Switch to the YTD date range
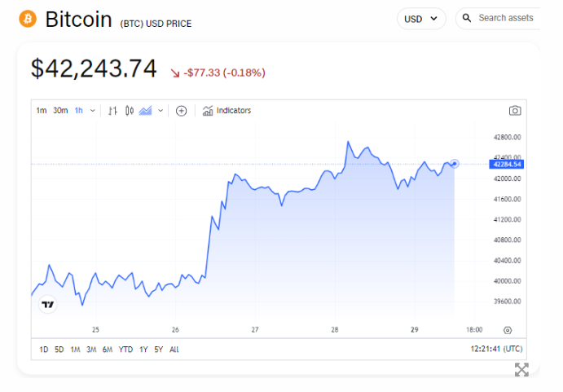Screen dimensions: 563x392 click(x=125, y=350)
